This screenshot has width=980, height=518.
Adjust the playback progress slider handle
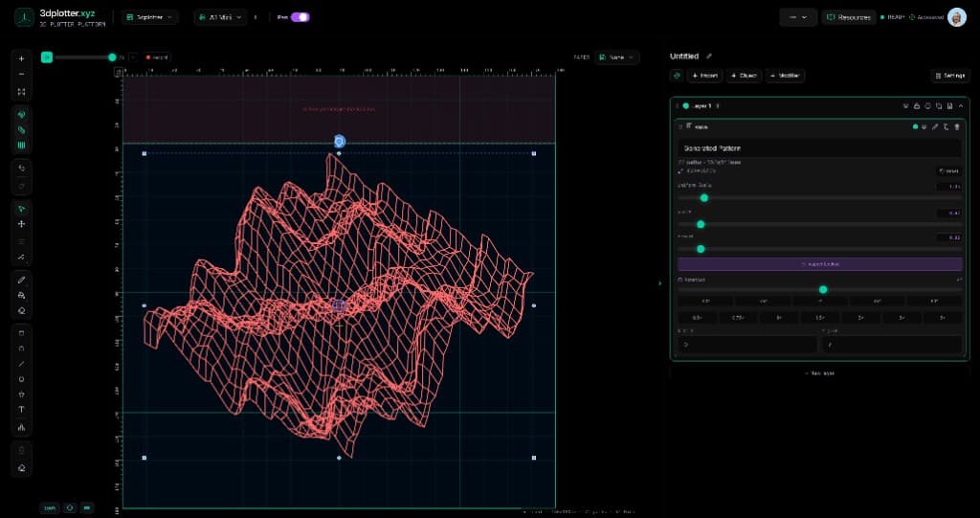point(112,57)
